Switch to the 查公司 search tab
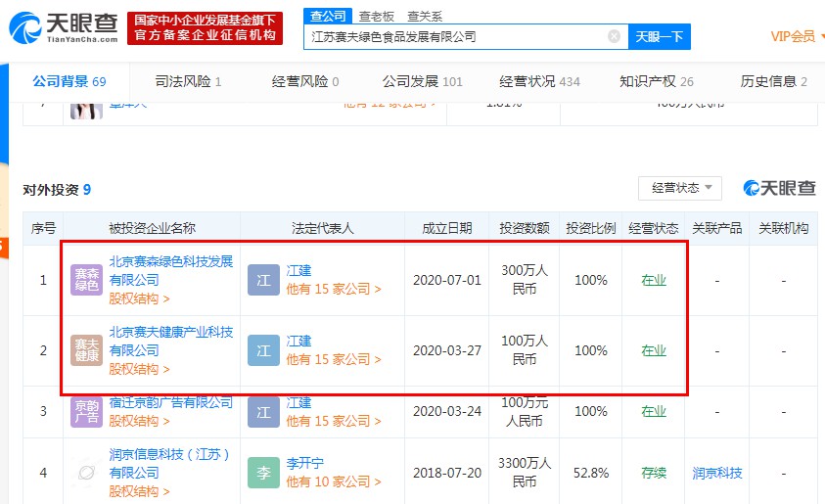 click(x=328, y=17)
